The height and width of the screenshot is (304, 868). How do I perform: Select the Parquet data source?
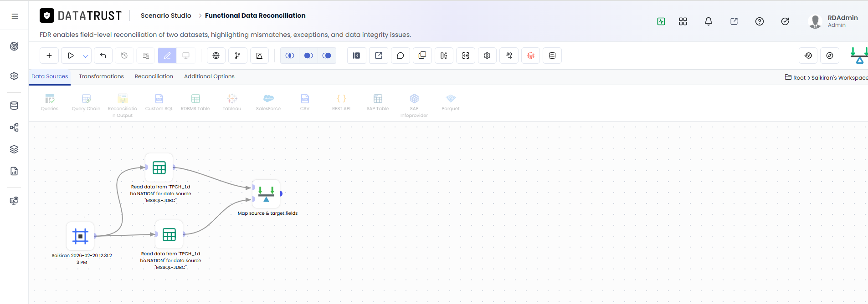tap(451, 102)
